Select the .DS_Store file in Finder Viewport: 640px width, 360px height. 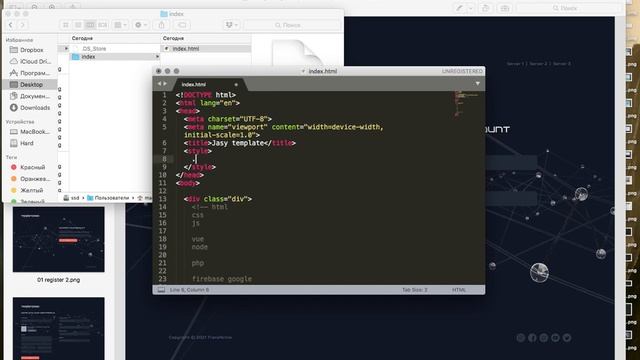coord(114,49)
